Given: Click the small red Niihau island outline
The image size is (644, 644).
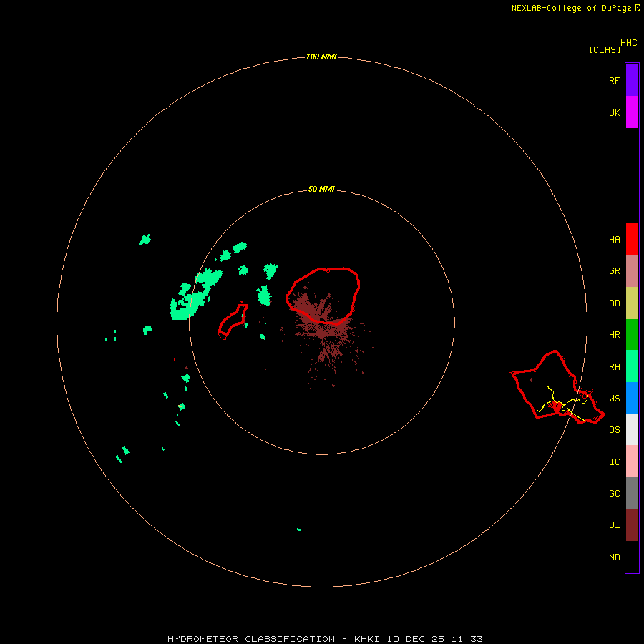Looking at the screenshot, I should coord(233,321).
